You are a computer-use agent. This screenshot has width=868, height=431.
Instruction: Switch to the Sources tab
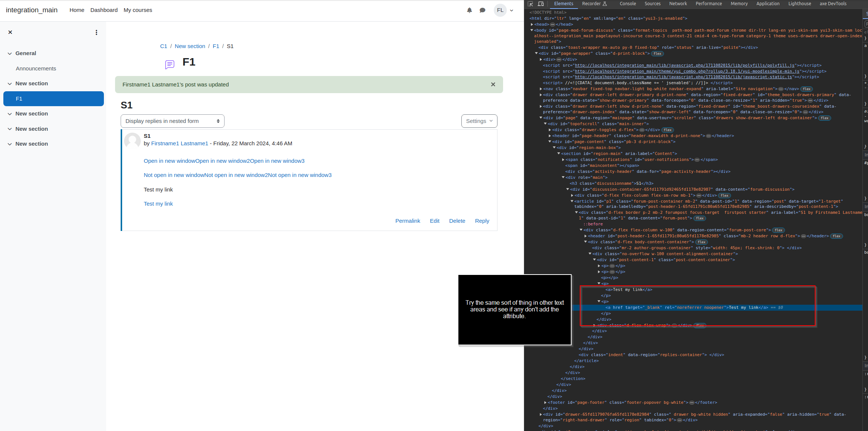[652, 4]
